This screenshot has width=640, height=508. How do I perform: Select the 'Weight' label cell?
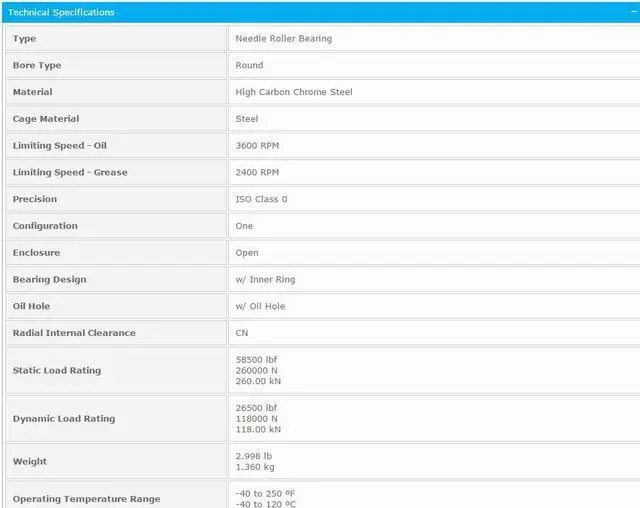pyautogui.click(x=116, y=461)
